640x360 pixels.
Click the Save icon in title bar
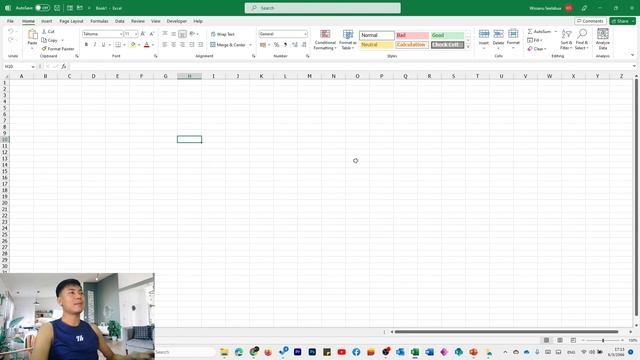click(57, 8)
